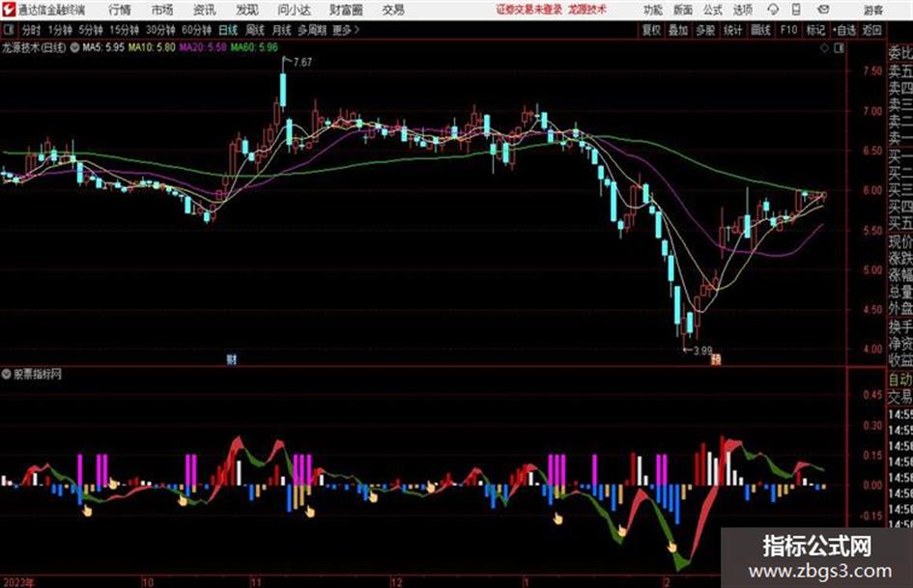Open the 画线 drawing tools button

click(x=760, y=30)
